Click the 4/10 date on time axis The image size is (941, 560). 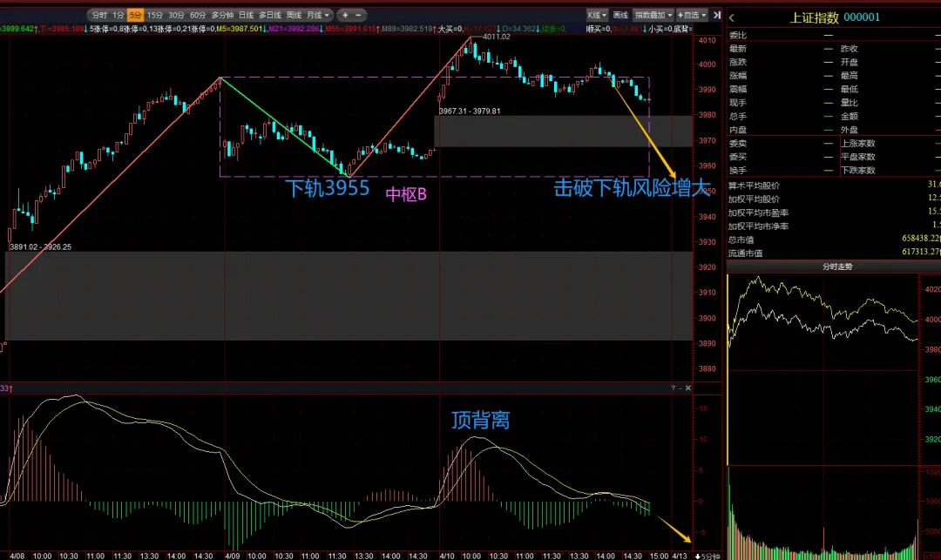446,557
